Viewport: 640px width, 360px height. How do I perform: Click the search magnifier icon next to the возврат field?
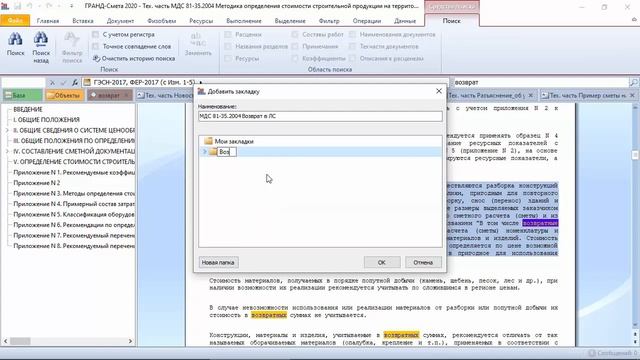click(x=633, y=82)
